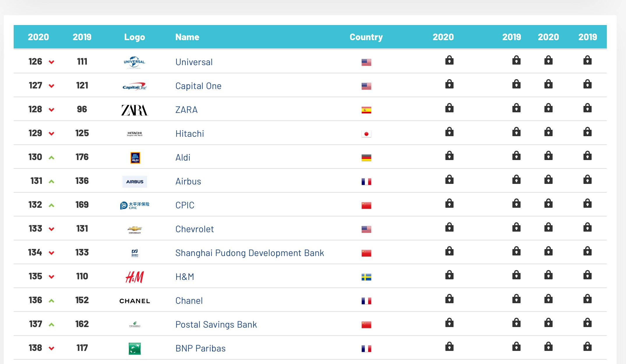Click the first lock icon in Aldi row
The width and height of the screenshot is (626, 364).
[449, 155]
